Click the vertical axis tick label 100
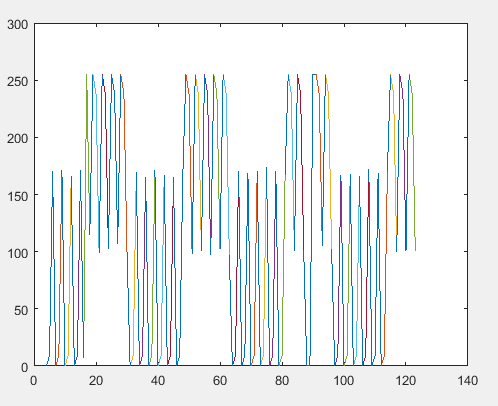 [x=18, y=253]
